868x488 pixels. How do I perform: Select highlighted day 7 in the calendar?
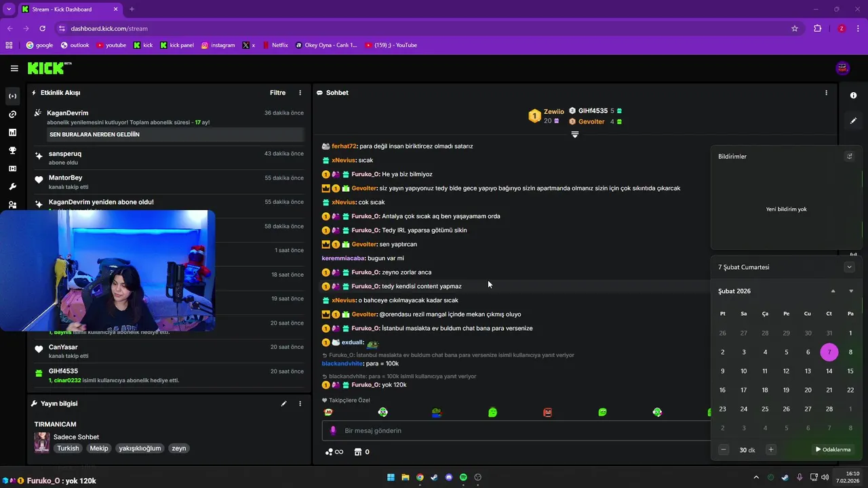click(829, 352)
